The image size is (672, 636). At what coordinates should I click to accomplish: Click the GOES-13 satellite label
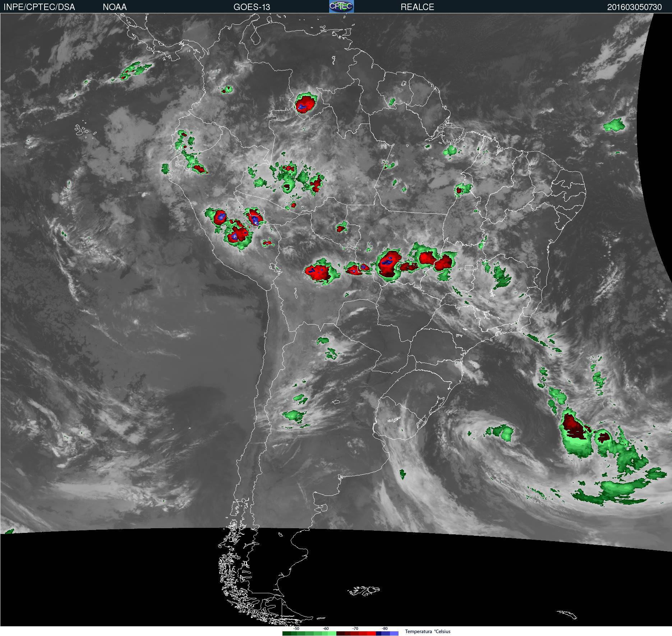coord(252,7)
